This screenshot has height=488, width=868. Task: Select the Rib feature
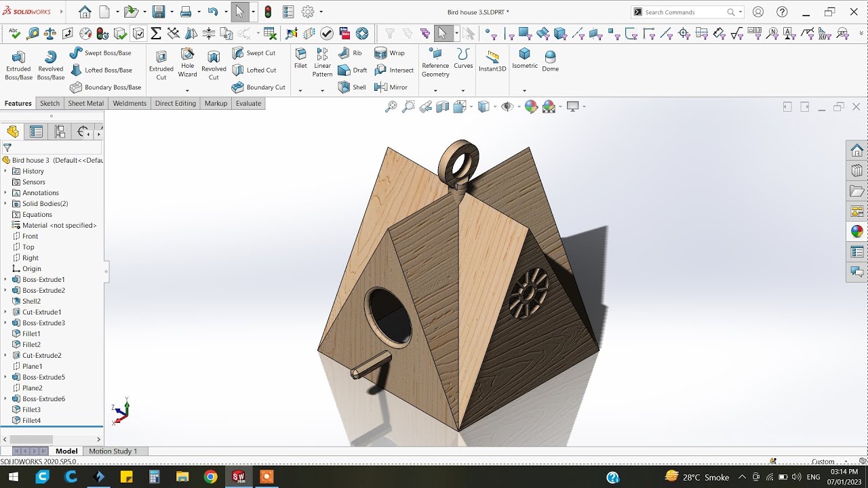(x=350, y=53)
